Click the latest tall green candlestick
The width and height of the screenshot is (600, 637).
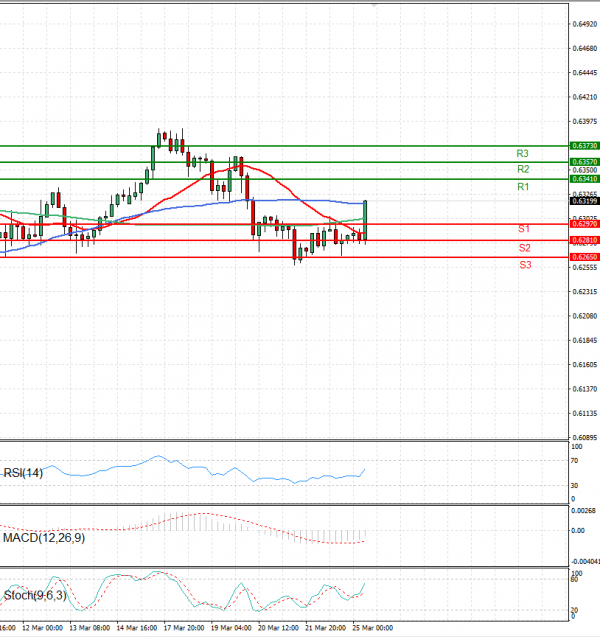coord(365,221)
